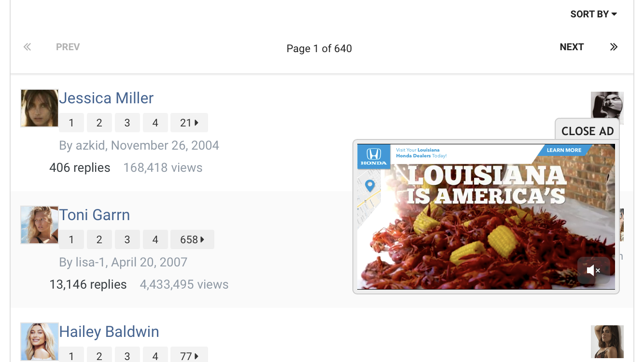Click LEARN MORE on Honda ad
The image size is (644, 362).
[x=564, y=150]
